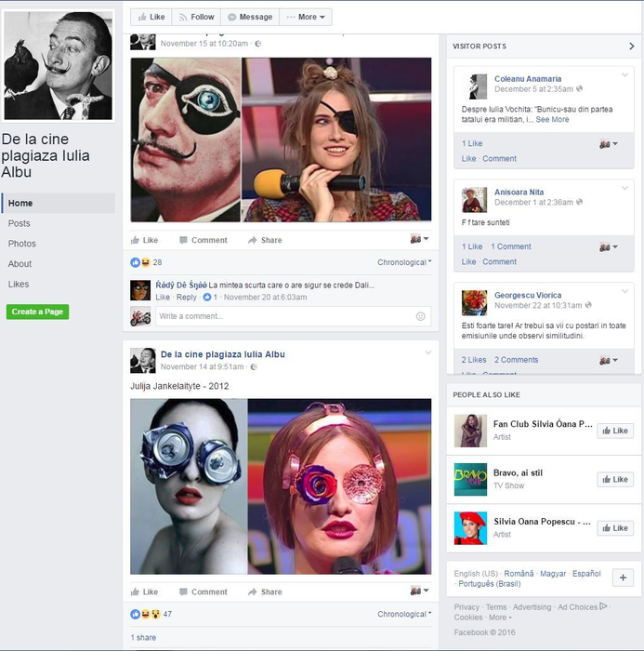Comment on the November 15 eye patch post

[204, 240]
